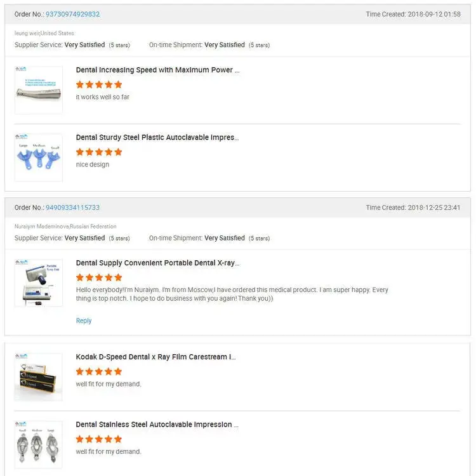Open Kodak D-Speed Dental x Ray Film title
Image resolution: width=476 pixels, height=476 pixels.
click(x=155, y=357)
